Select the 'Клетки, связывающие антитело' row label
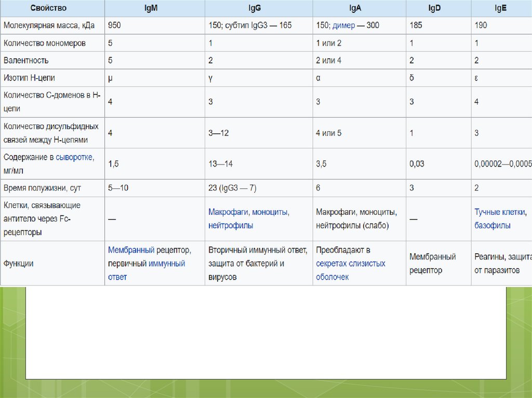532x398 pixels. pos(42,219)
